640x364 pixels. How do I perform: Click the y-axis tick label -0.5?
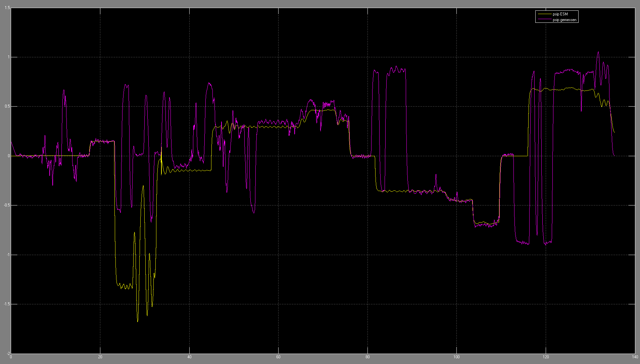(x=7, y=205)
